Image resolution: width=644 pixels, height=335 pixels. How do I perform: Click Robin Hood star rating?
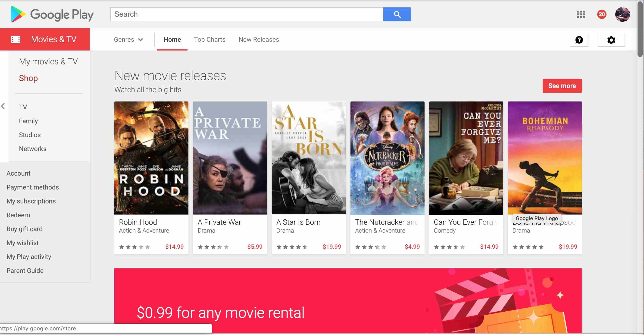[134, 247]
